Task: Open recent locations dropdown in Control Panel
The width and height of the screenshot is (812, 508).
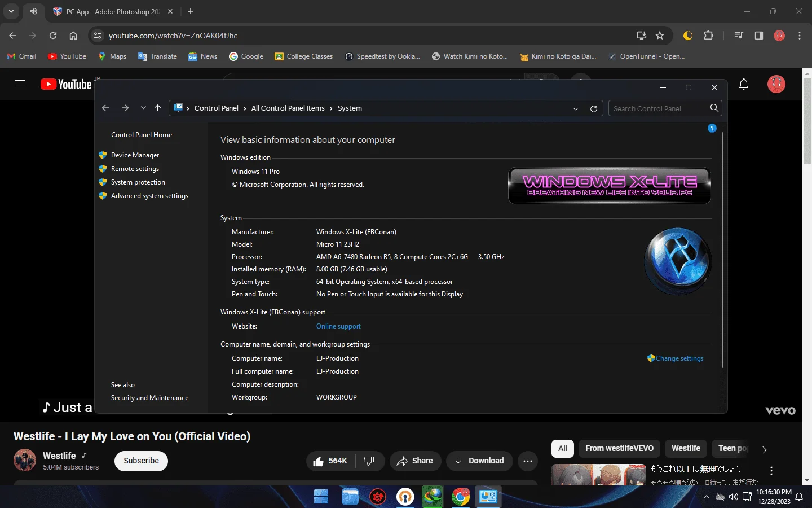Action: [143, 108]
